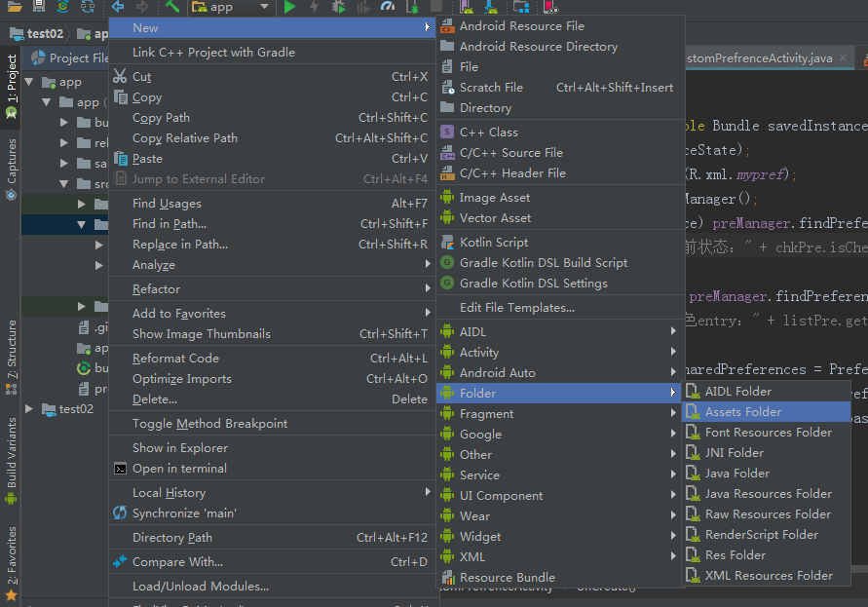This screenshot has width=868, height=607.
Task: Click Refactor in the context menu
Action: tap(175, 288)
